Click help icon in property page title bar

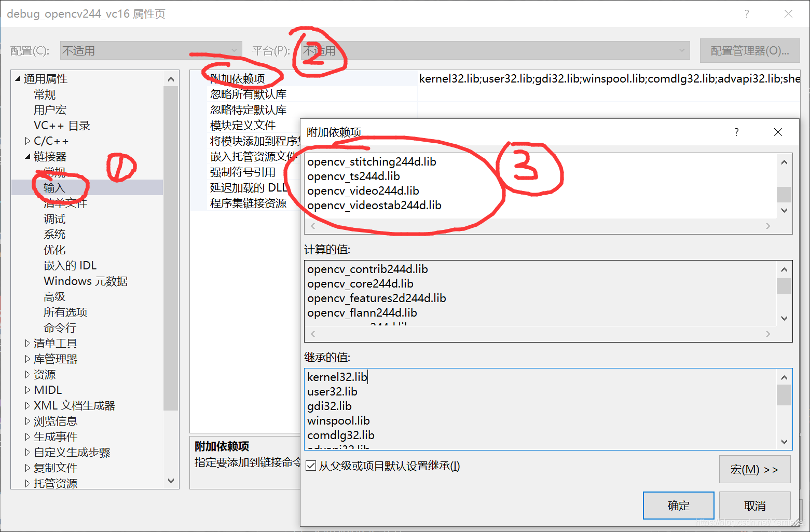click(747, 14)
